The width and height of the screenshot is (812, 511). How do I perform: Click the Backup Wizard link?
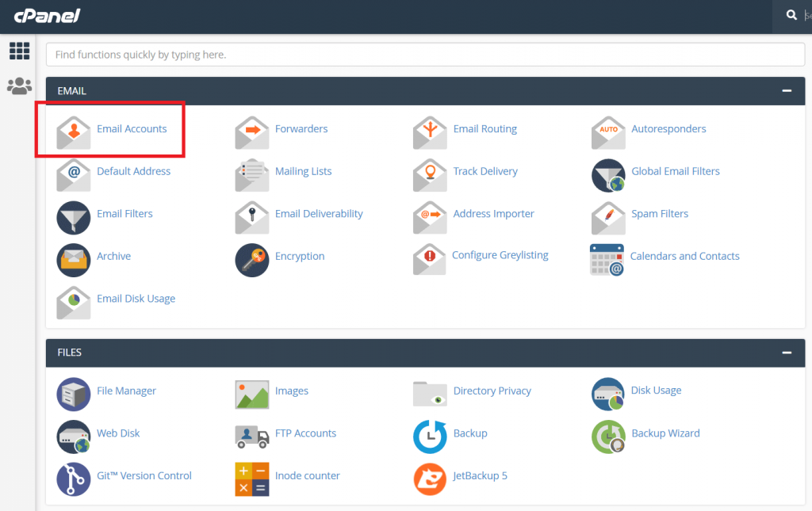pyautogui.click(x=665, y=433)
